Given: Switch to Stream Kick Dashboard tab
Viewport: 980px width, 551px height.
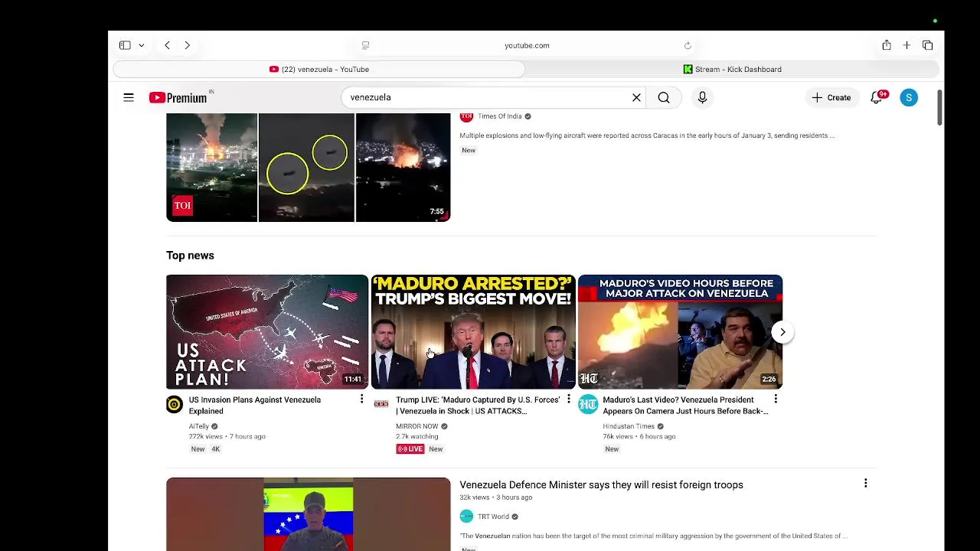Looking at the screenshot, I should [x=732, y=69].
